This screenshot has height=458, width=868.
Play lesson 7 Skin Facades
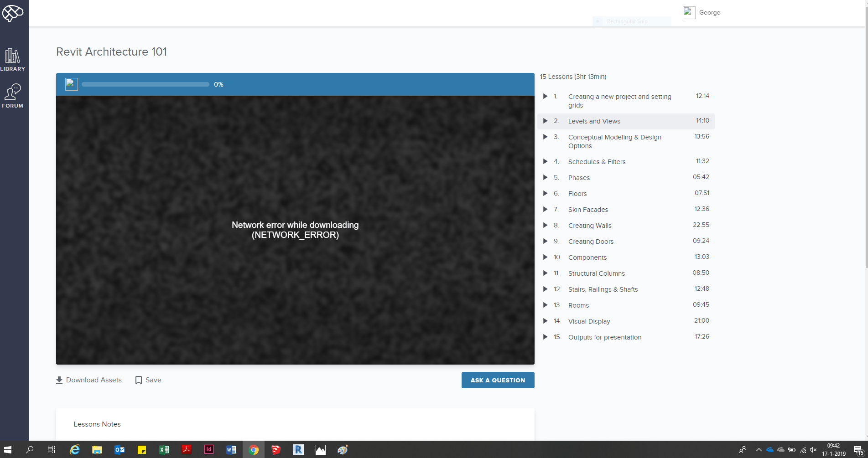545,209
